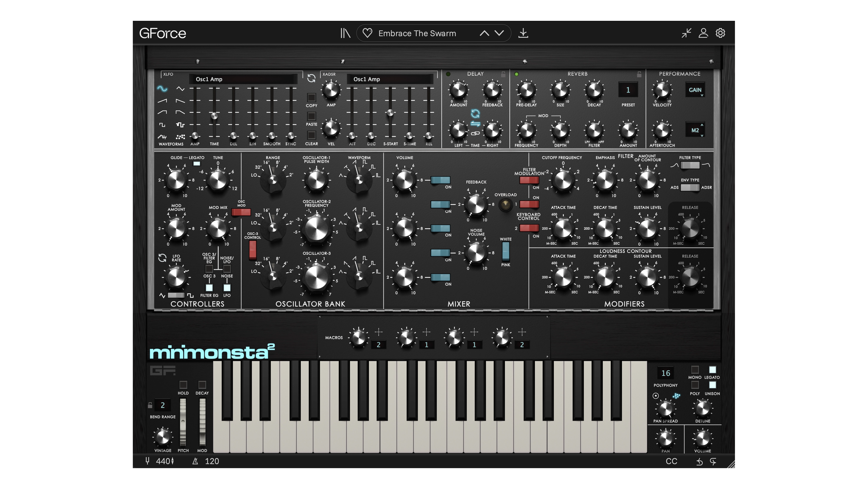Save preset using the download icon
The width and height of the screenshot is (868, 489).
[x=523, y=33]
